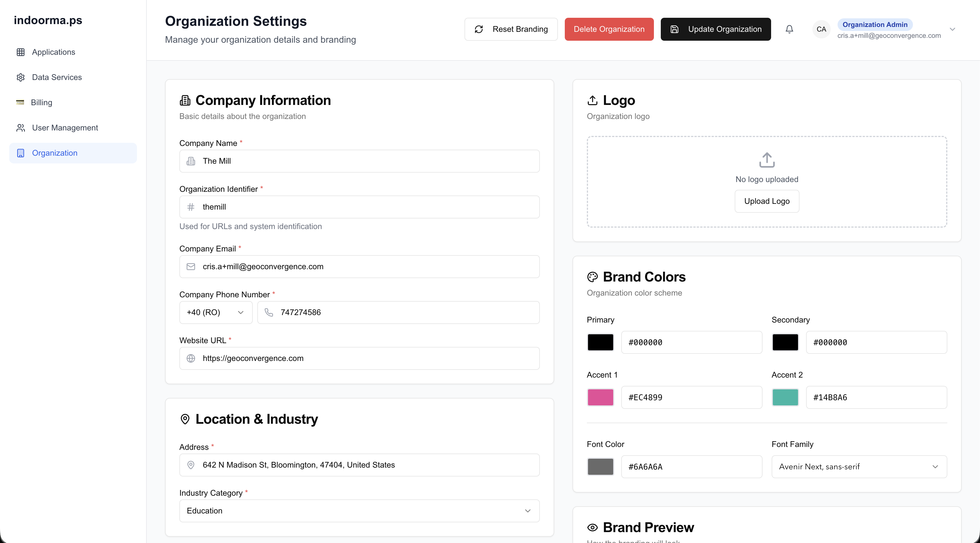Open the Industry Category Education dropdown
This screenshot has height=543, width=980.
pos(360,511)
